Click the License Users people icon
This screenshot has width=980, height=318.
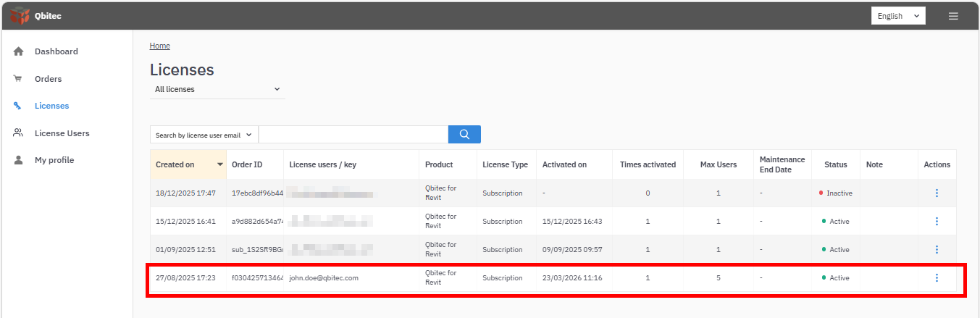[18, 133]
